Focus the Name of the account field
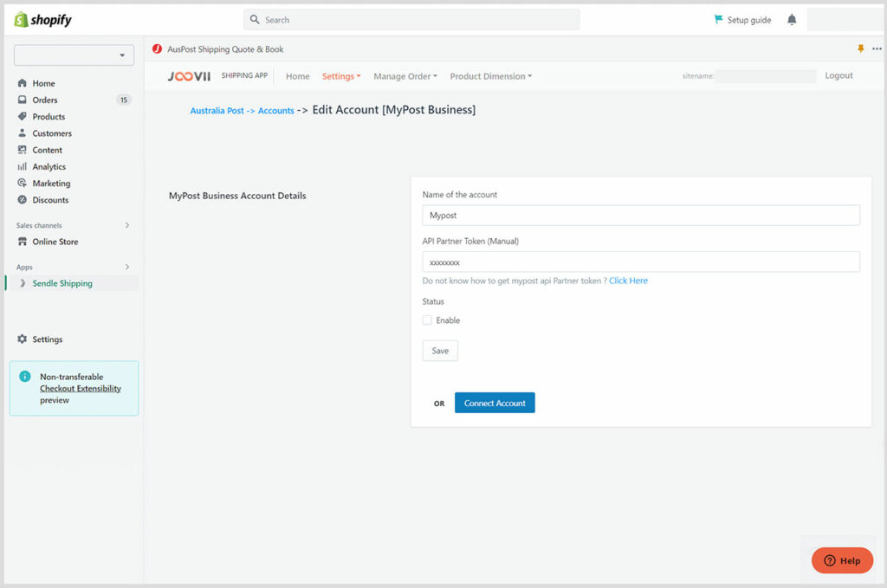Image resolution: width=887 pixels, height=588 pixels. [641, 216]
